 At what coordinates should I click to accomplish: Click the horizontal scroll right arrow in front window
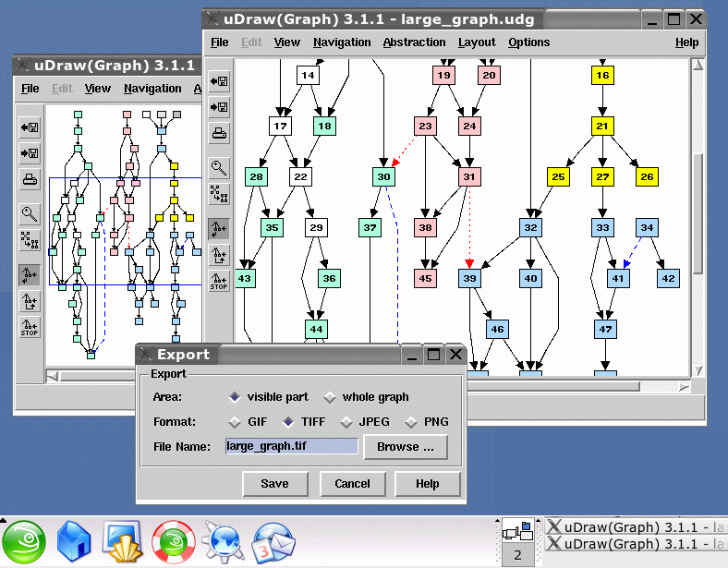coord(684,387)
